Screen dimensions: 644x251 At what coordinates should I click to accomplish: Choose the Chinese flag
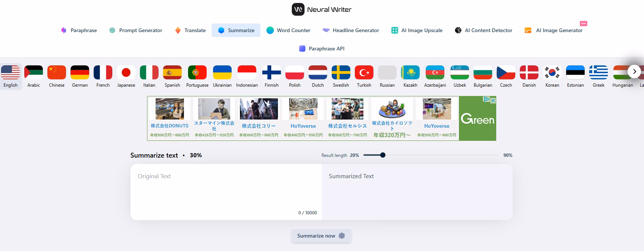coord(57,72)
